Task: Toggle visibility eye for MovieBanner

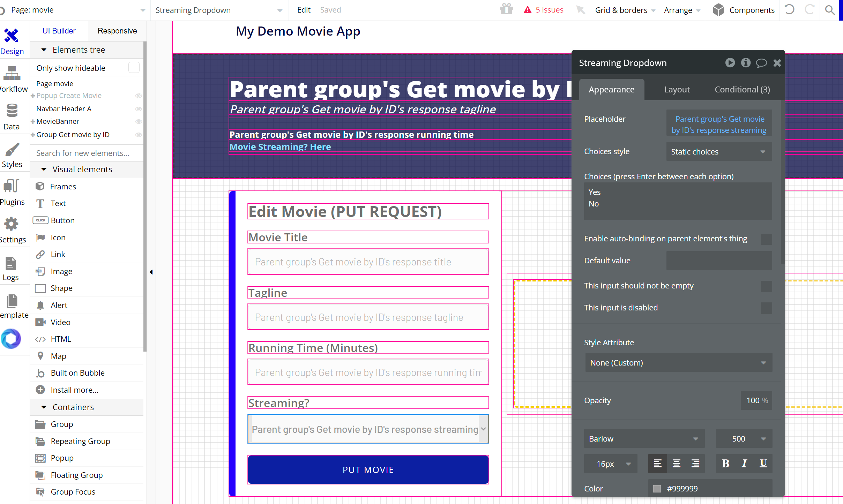Action: point(139,121)
